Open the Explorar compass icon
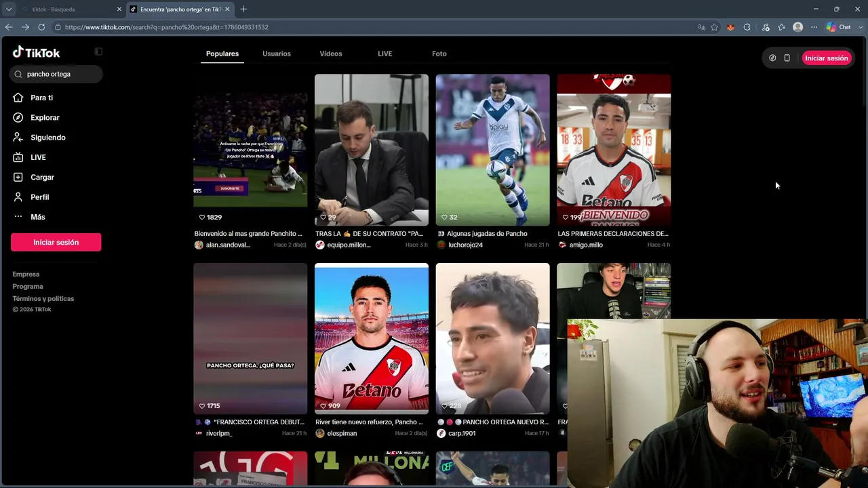868x488 pixels. [x=18, y=117]
